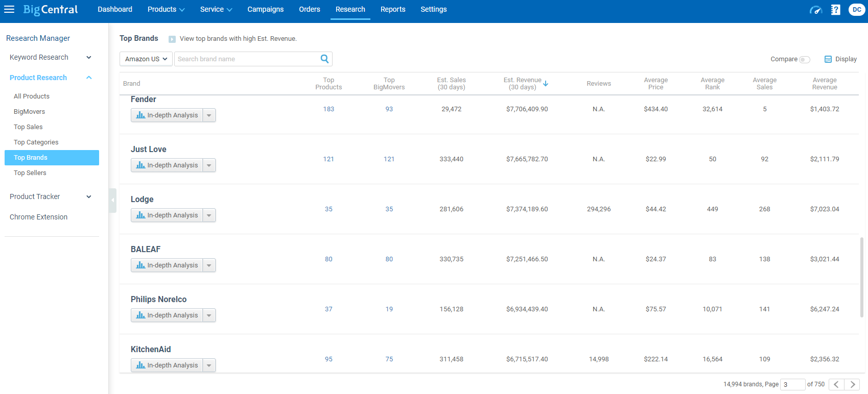Screen dimensions: 868x394
Task: Go to the next page arrow
Action: [x=852, y=384]
